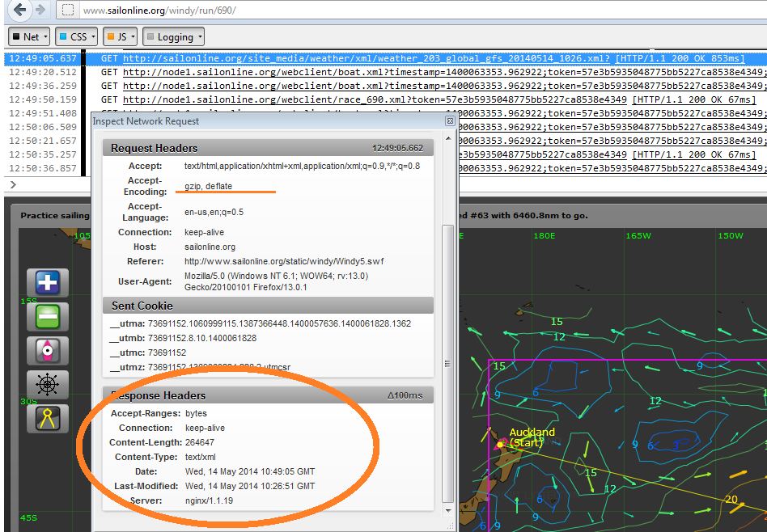Screen dimensions: 767x532
Task: Click the ship steering wheel map button
Action: [48, 384]
